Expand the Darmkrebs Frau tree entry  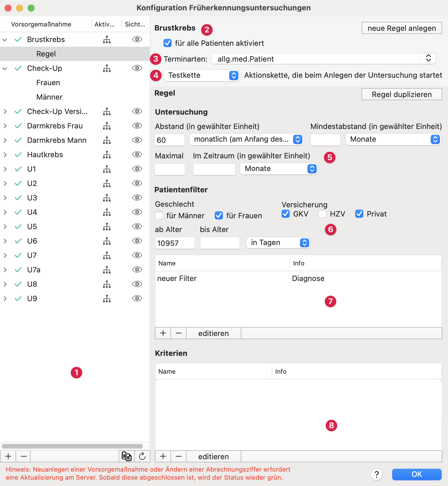click(5, 126)
